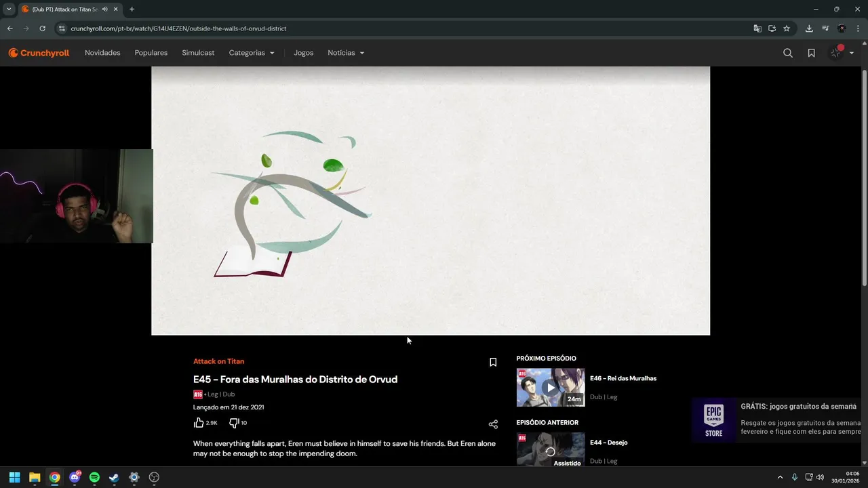This screenshot has height=488, width=868.
Task: Open Spotify from taskbar
Action: 94,477
